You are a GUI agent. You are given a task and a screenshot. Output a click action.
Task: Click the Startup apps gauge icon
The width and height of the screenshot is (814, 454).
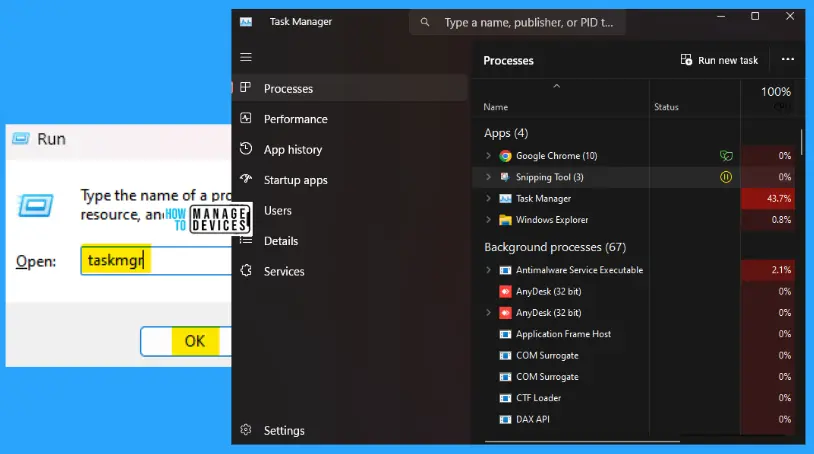(x=246, y=179)
